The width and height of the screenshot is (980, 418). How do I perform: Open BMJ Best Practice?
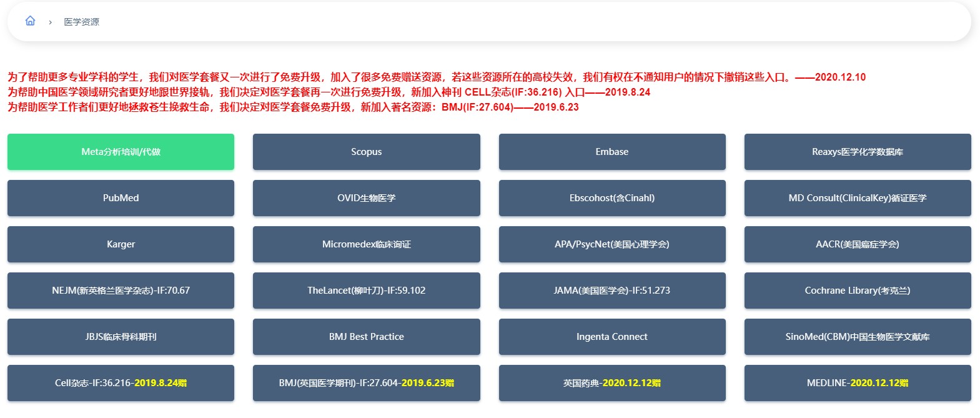(367, 337)
